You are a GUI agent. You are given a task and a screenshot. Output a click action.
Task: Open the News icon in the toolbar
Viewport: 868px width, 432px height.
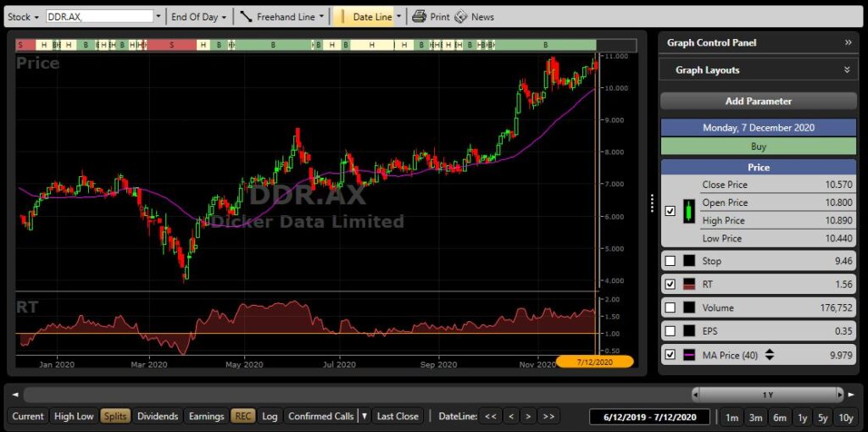point(460,17)
